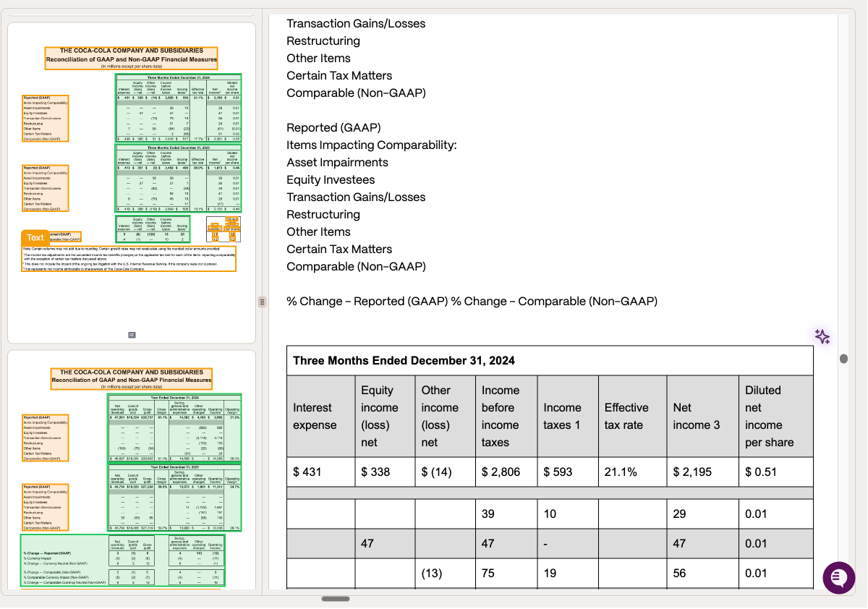Click the 'Income taxes 1' column header
The width and height of the screenshot is (868, 609).
[x=568, y=416]
